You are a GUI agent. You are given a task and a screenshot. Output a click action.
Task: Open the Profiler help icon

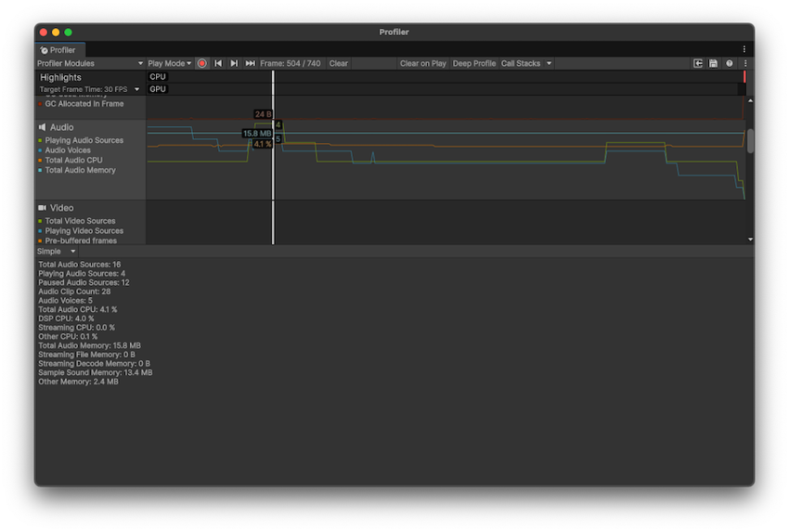[x=729, y=63]
